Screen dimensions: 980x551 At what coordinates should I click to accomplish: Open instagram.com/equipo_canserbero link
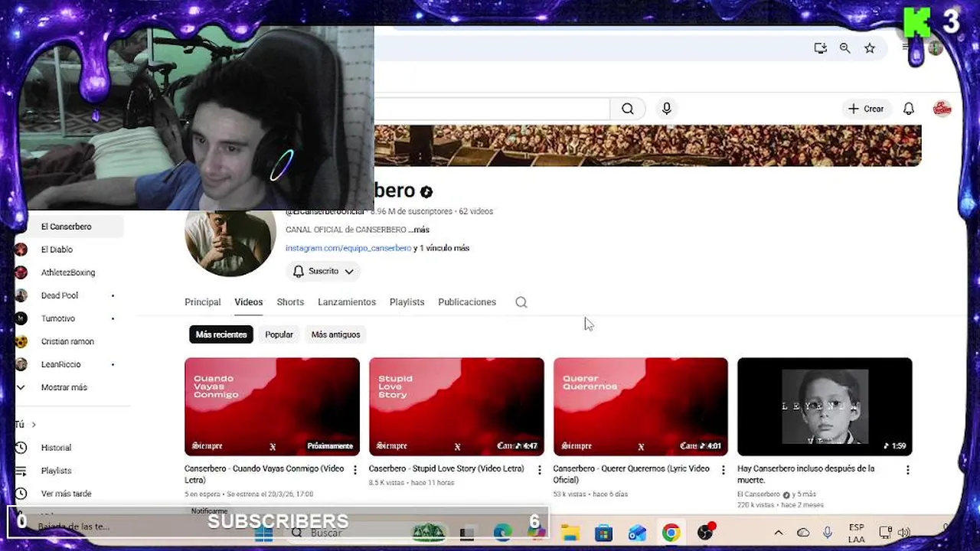(348, 248)
